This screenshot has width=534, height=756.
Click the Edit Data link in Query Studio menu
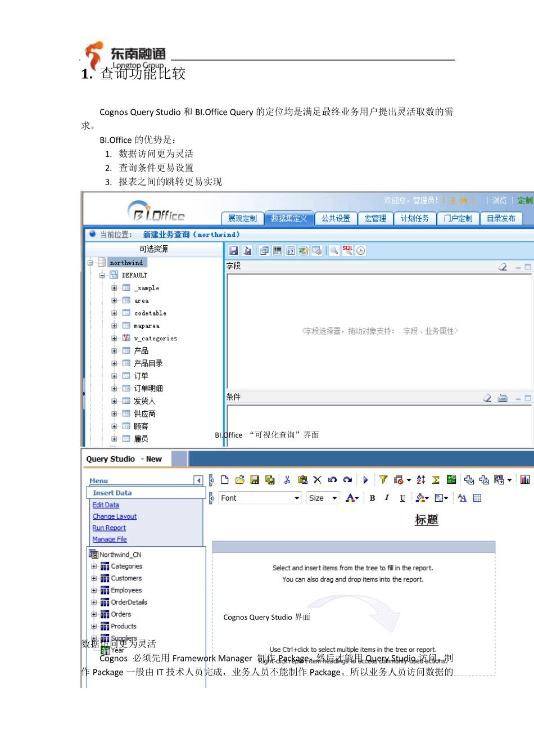click(x=106, y=505)
